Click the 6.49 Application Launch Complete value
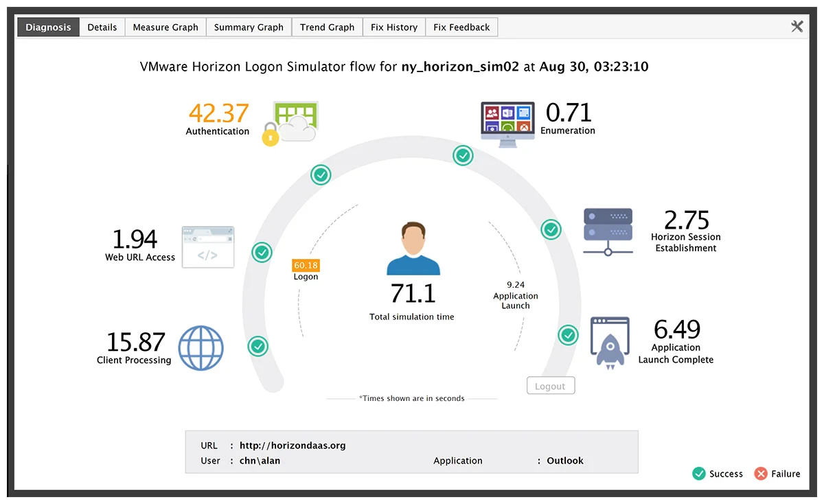The height and width of the screenshot is (504, 824). [x=677, y=330]
